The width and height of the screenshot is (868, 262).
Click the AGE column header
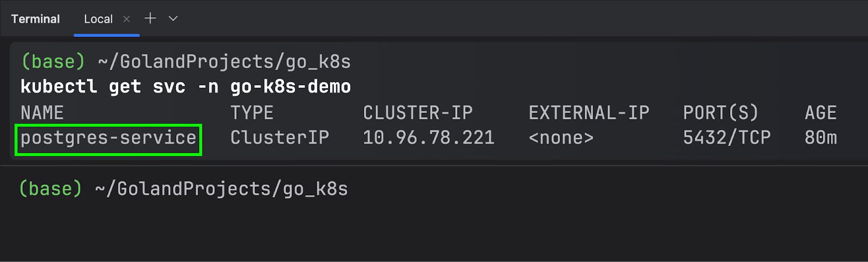pos(821,113)
